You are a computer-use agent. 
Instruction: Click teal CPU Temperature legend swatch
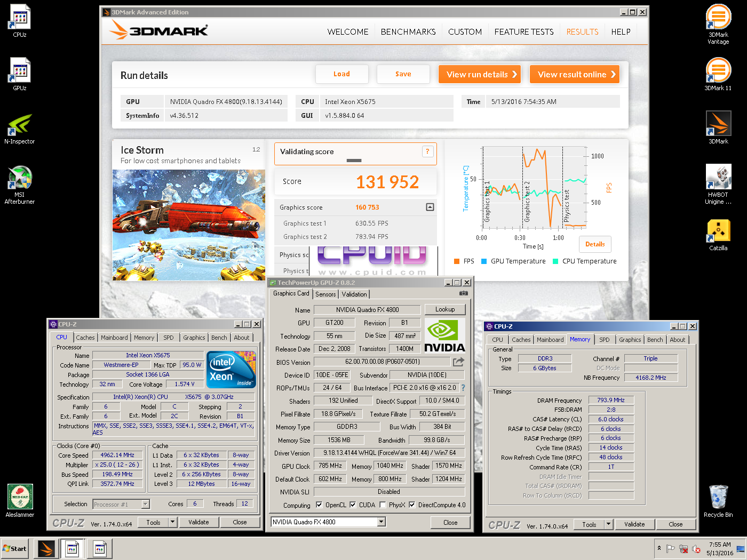point(555,261)
